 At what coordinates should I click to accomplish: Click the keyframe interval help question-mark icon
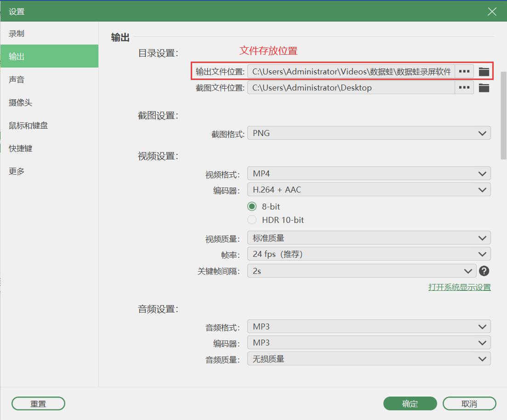[x=484, y=271]
